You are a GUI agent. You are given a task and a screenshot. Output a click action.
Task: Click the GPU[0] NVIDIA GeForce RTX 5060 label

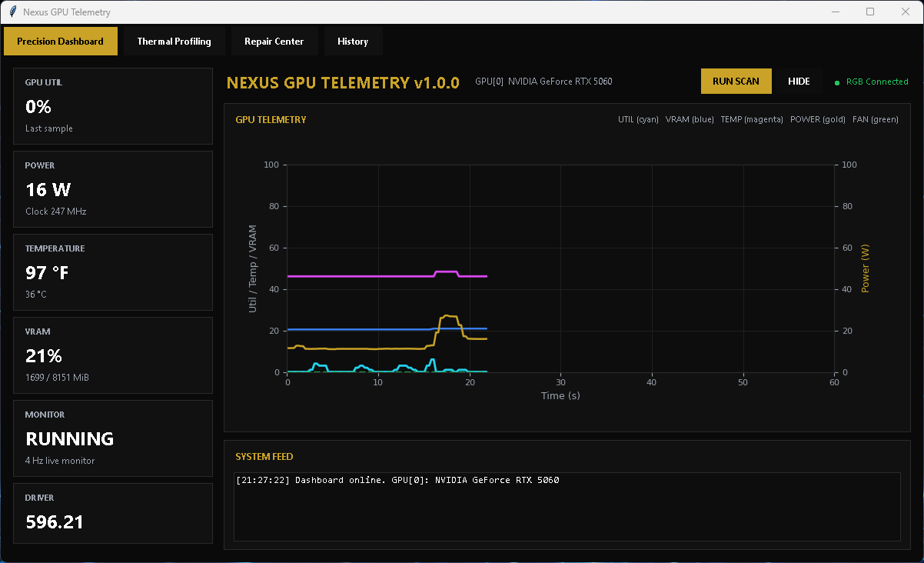click(543, 82)
